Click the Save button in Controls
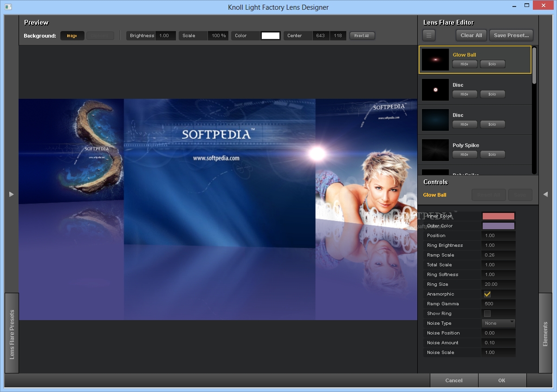 pyautogui.click(x=520, y=195)
